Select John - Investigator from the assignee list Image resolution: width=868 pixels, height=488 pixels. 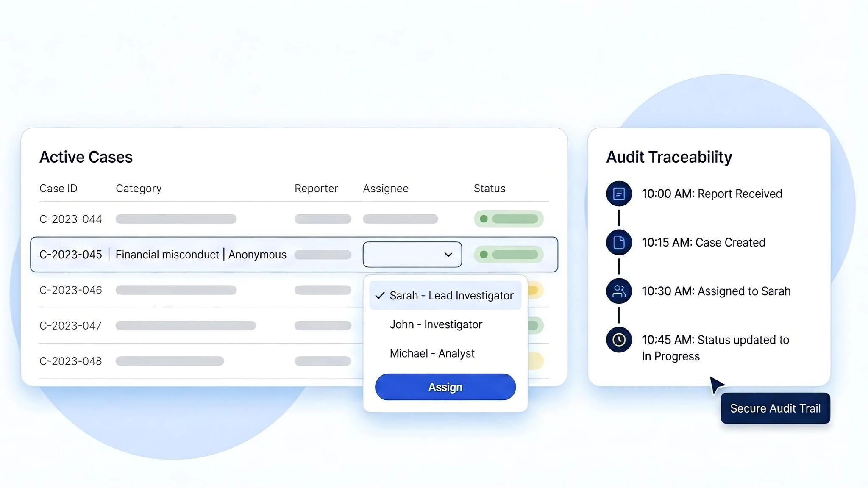point(436,324)
